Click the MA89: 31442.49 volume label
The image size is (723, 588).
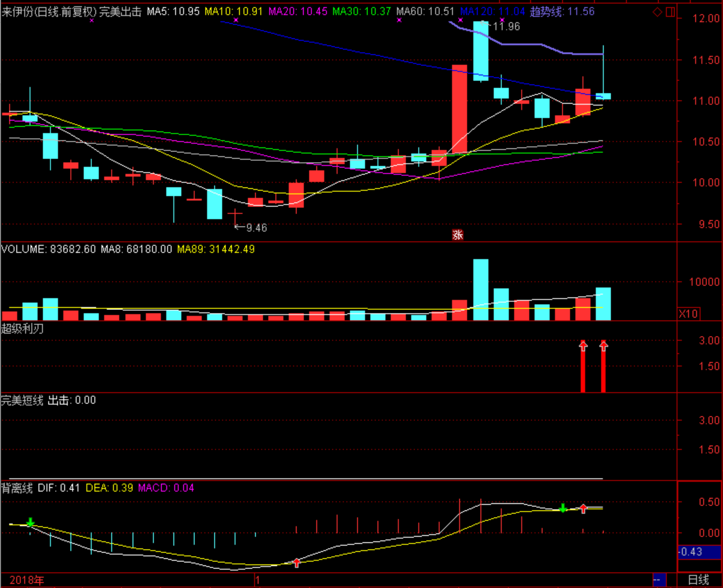[216, 249]
